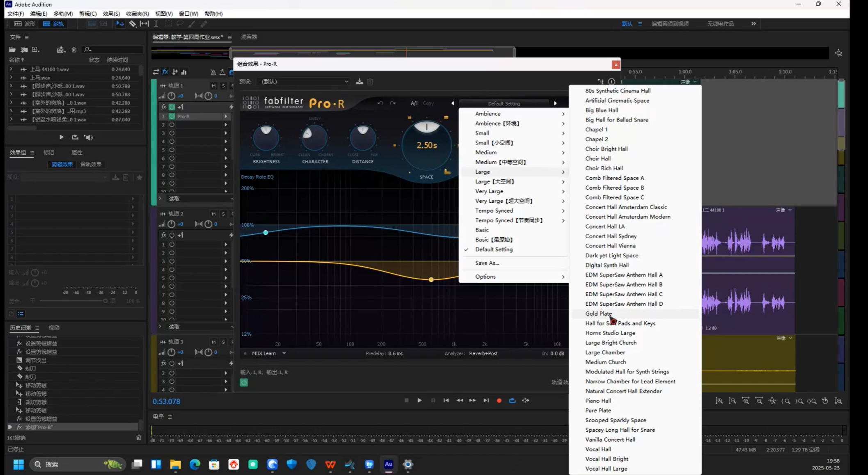Image resolution: width=868 pixels, height=475 pixels.
Task: Open the 效果(S) menu
Action: (111, 14)
